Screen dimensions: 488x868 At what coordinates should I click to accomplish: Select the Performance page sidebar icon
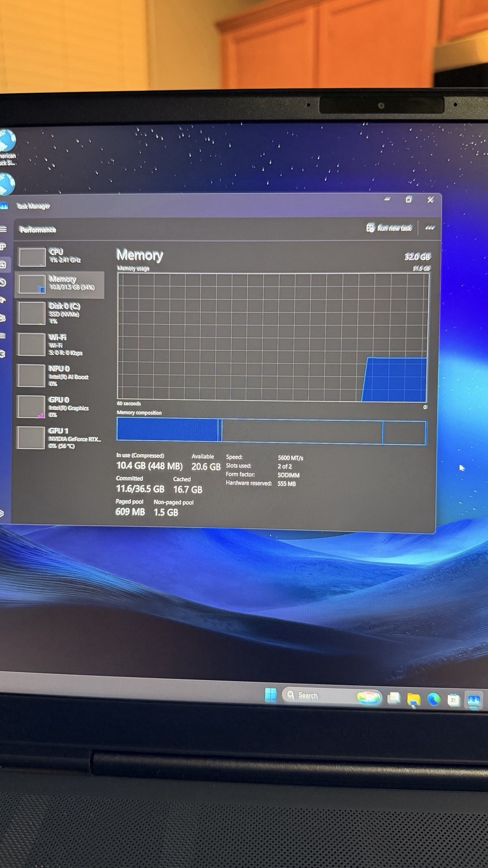[x=3, y=265]
